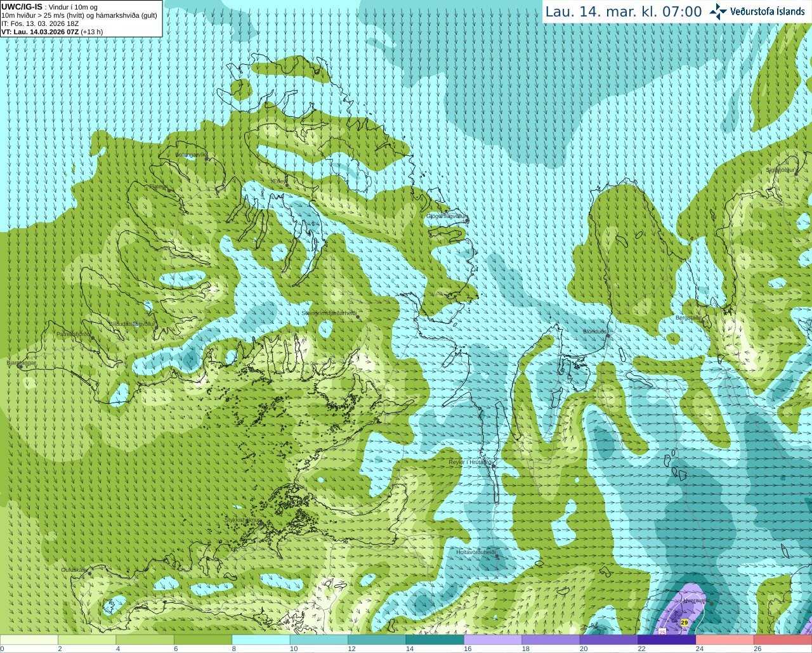Select the 16–18 m/s lavender swatch
812x653 pixels.
493,640
